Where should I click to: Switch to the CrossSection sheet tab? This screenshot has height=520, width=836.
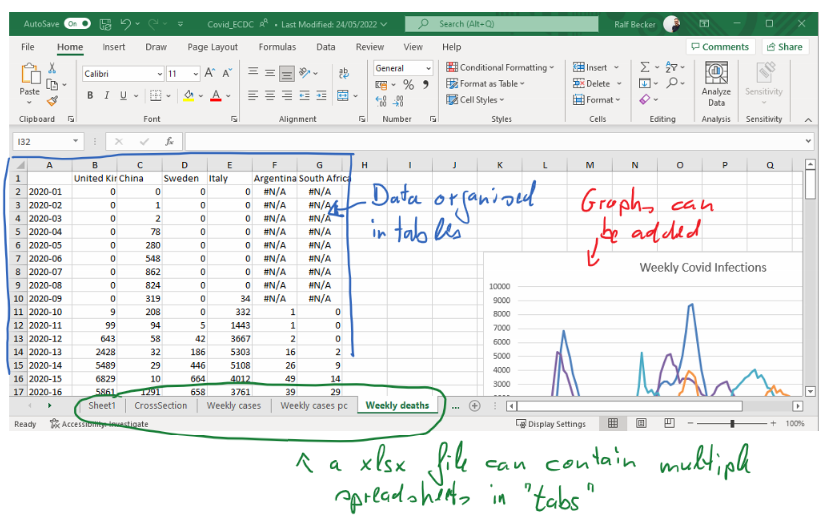[x=160, y=406]
